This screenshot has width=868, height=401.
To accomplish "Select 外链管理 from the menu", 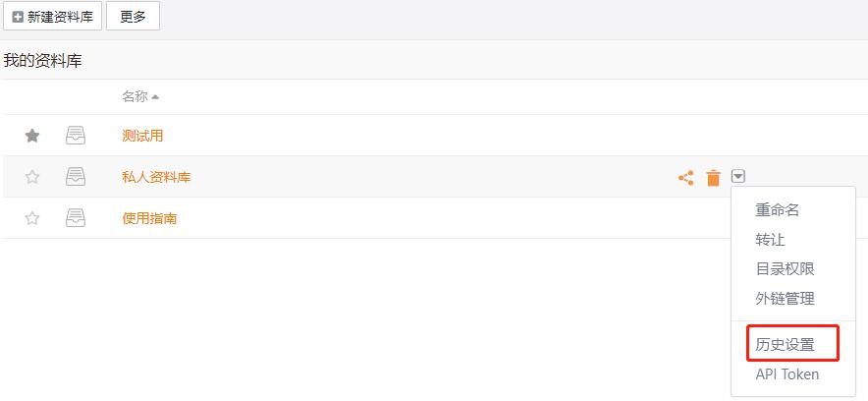I will [x=785, y=299].
